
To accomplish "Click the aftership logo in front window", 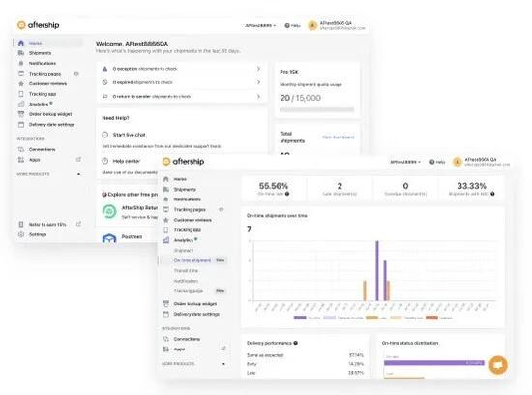I will pos(183,162).
